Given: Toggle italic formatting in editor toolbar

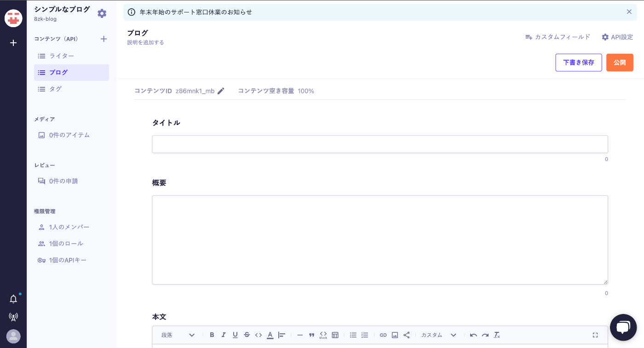Looking at the screenshot, I should [x=224, y=335].
